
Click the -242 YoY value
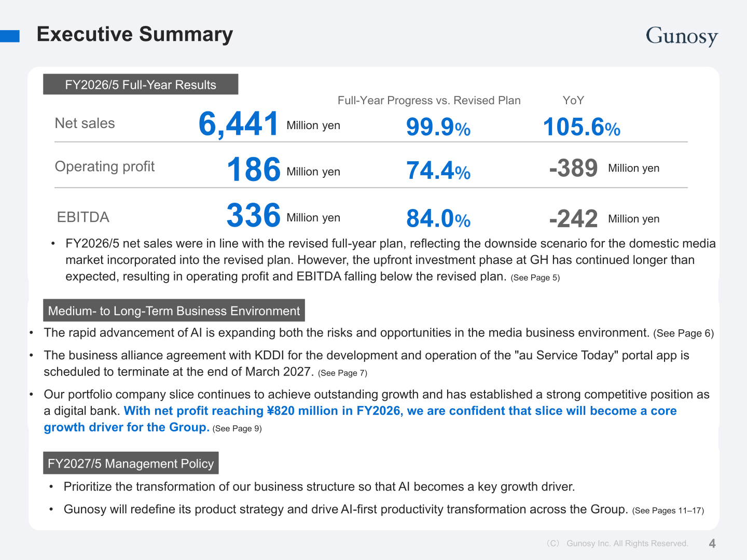574,218
